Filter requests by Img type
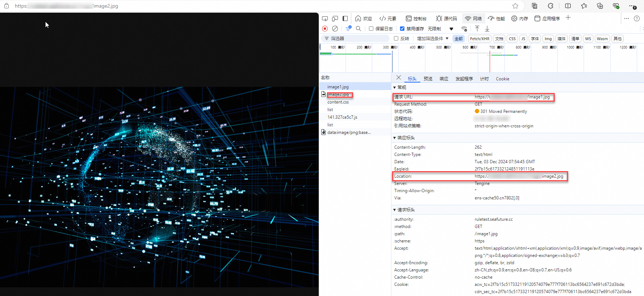This screenshot has width=644, height=296. point(548,39)
